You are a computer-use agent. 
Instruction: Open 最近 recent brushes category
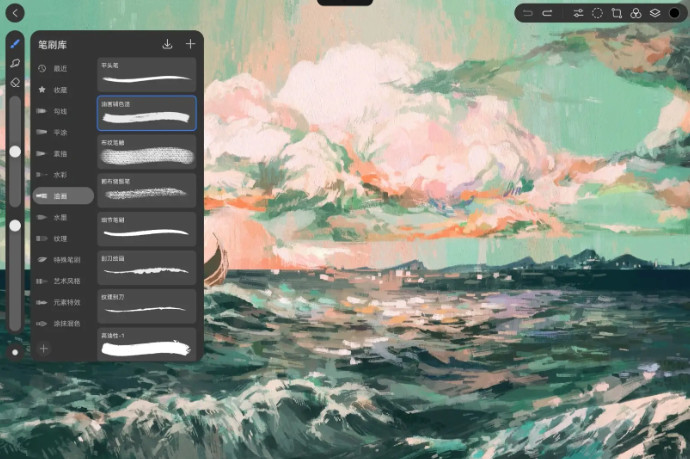(60, 68)
